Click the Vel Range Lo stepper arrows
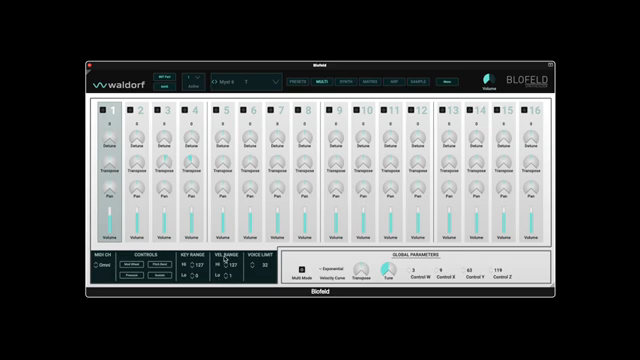 coord(226,276)
